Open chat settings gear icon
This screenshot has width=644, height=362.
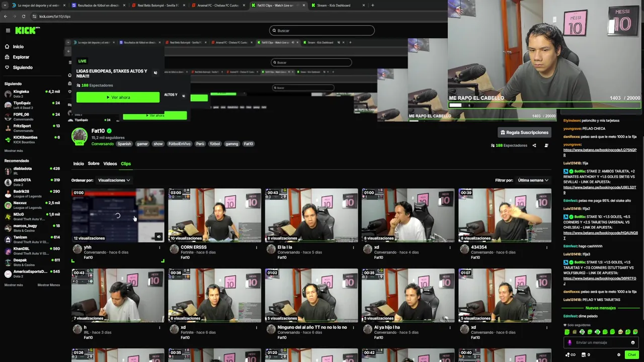click(x=619, y=355)
